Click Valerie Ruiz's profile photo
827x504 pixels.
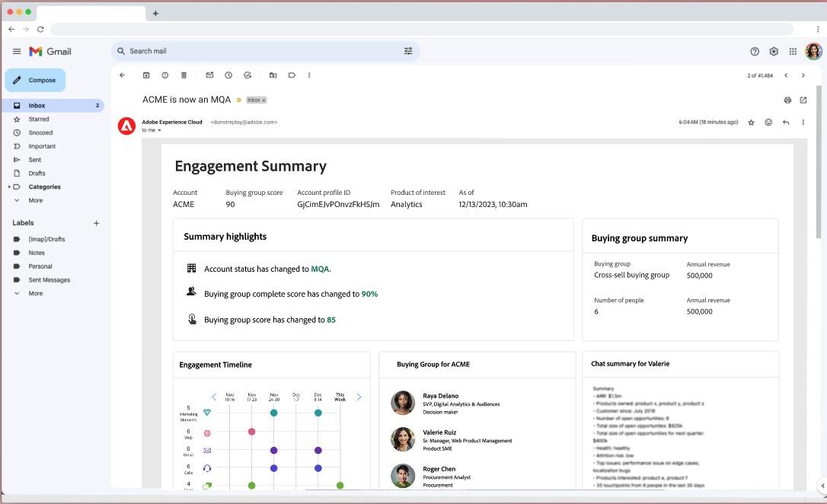click(x=402, y=439)
